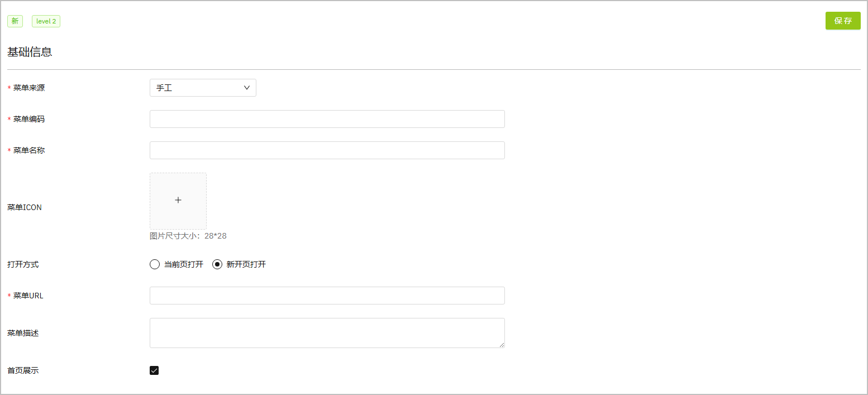Click the 图片尺寸大小 28*28 hint text

[x=188, y=236]
